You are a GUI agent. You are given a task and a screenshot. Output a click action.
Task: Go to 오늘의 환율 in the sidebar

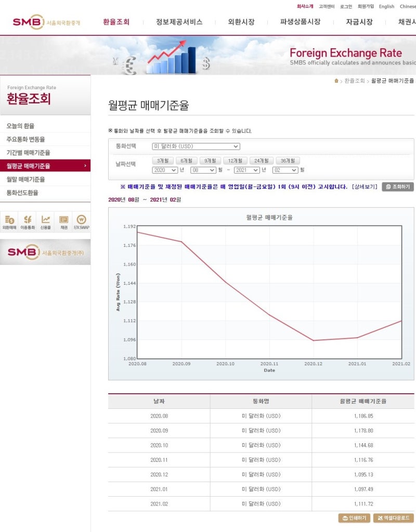click(x=45, y=126)
